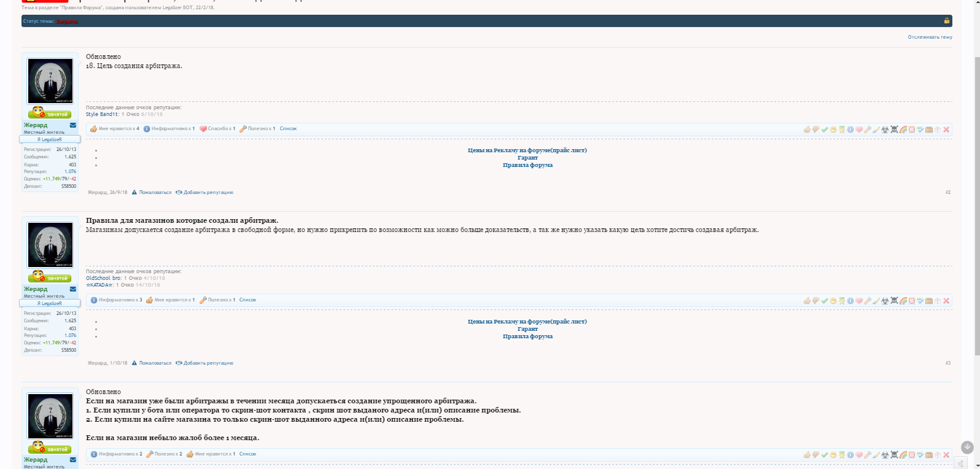Click skull-and-crossbones rating icon in first post
This screenshot has width=980, height=469.
click(894, 130)
